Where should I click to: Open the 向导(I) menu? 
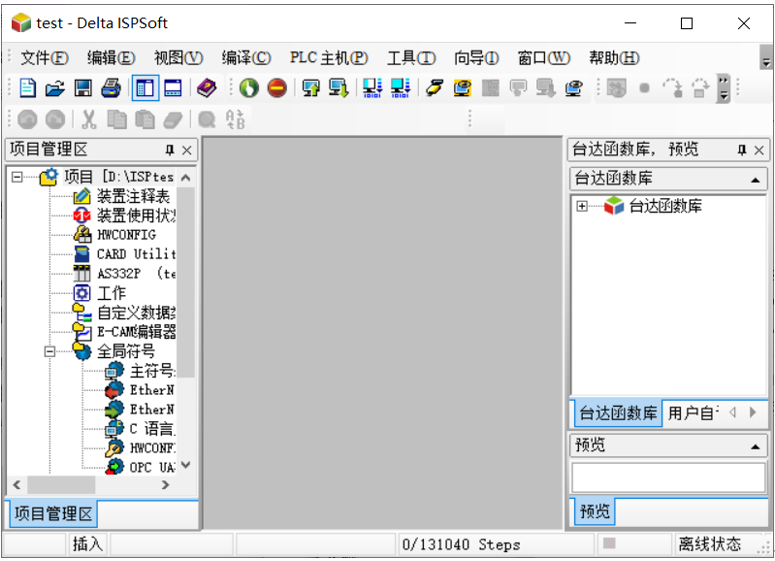point(476,58)
